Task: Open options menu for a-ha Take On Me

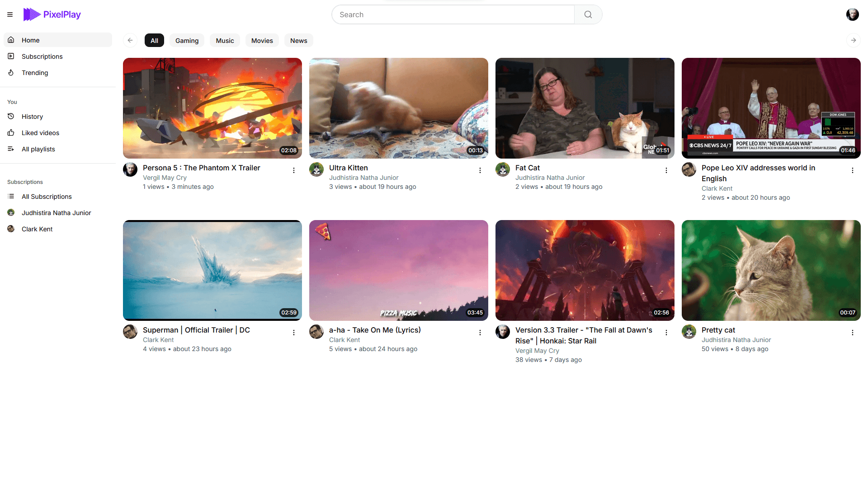Action: [x=480, y=333]
